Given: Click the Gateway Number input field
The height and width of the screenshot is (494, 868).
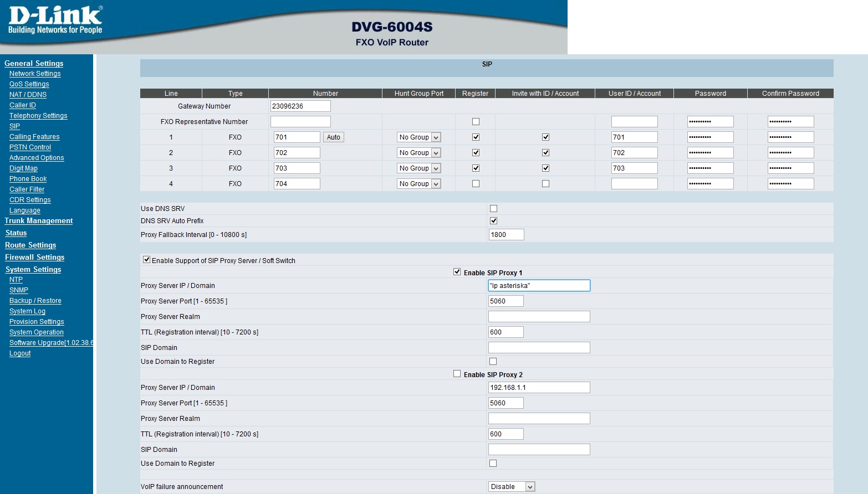Looking at the screenshot, I should coord(300,106).
